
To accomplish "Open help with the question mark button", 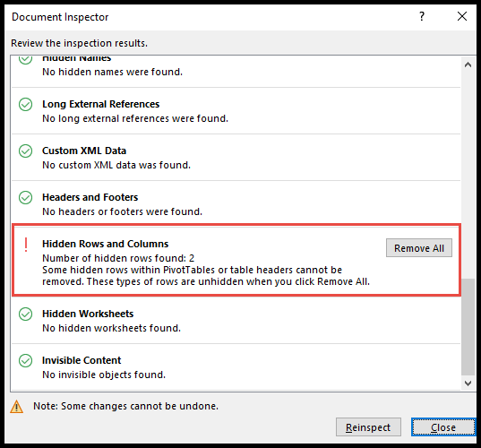I will [x=422, y=16].
